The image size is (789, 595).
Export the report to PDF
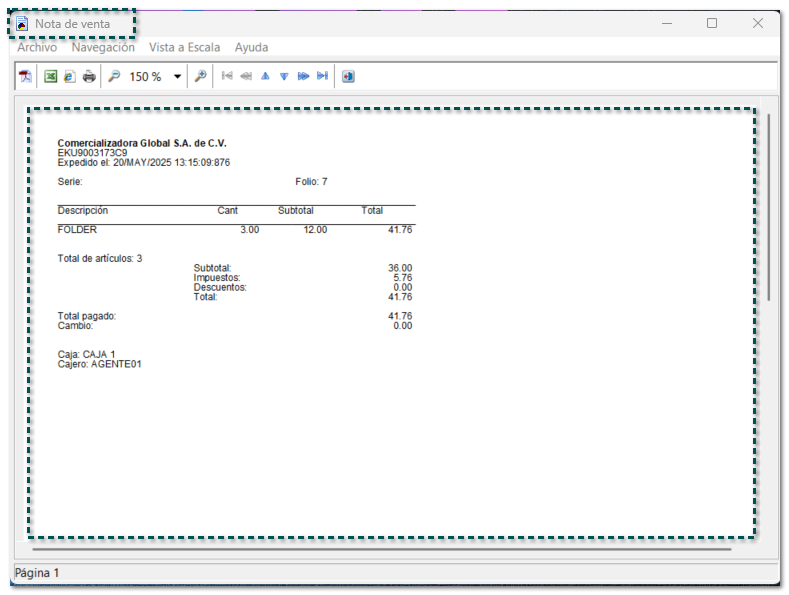pos(26,76)
